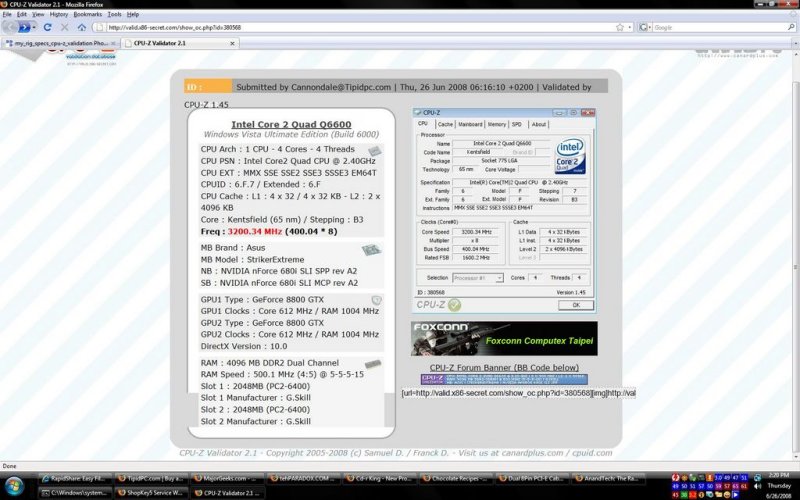Click the network icon in system tray
This screenshot has width=800, height=500.
[758, 478]
